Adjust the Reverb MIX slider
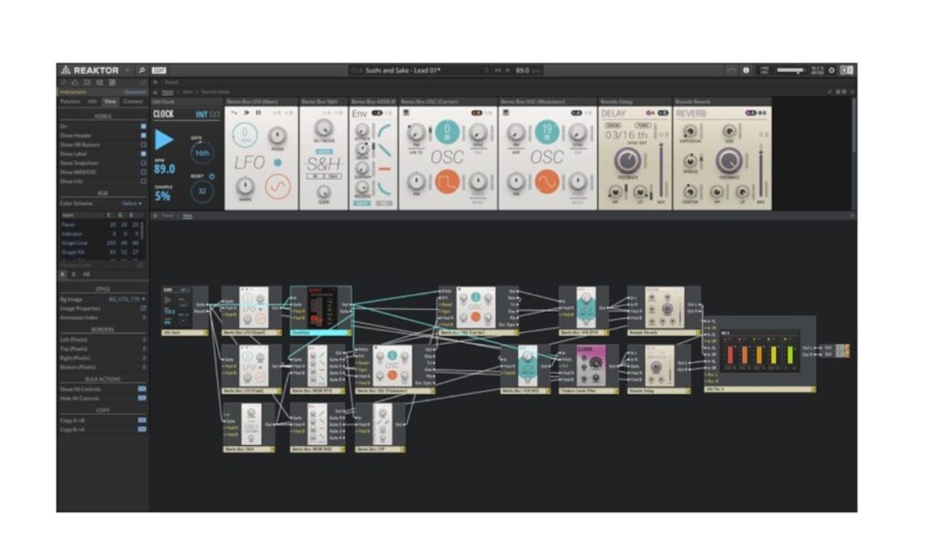This screenshot has width=934, height=560. (761, 170)
